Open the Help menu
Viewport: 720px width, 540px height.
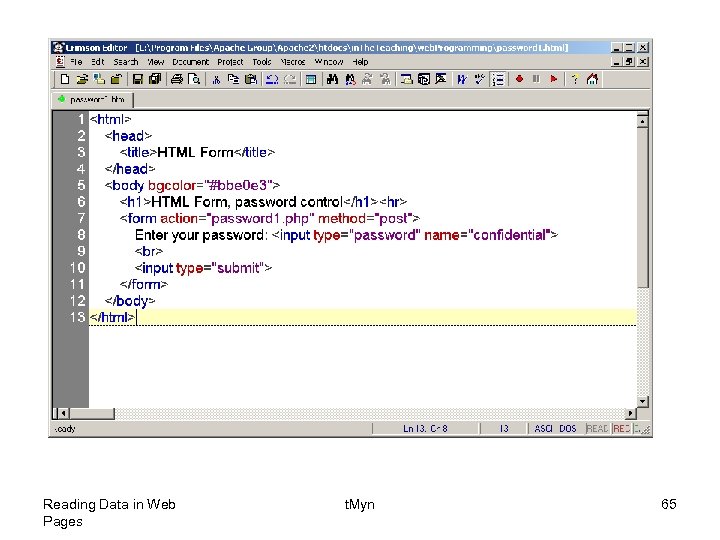pos(360,62)
